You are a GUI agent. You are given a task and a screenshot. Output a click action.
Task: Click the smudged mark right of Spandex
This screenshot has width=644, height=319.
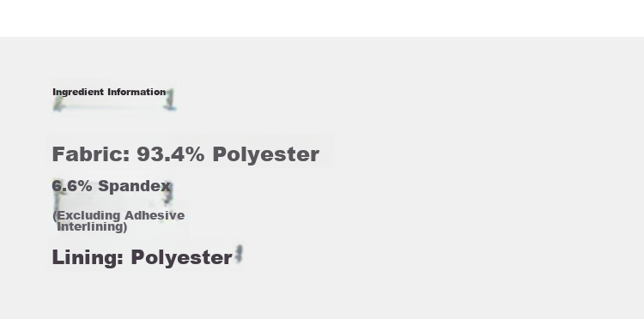tap(167, 193)
